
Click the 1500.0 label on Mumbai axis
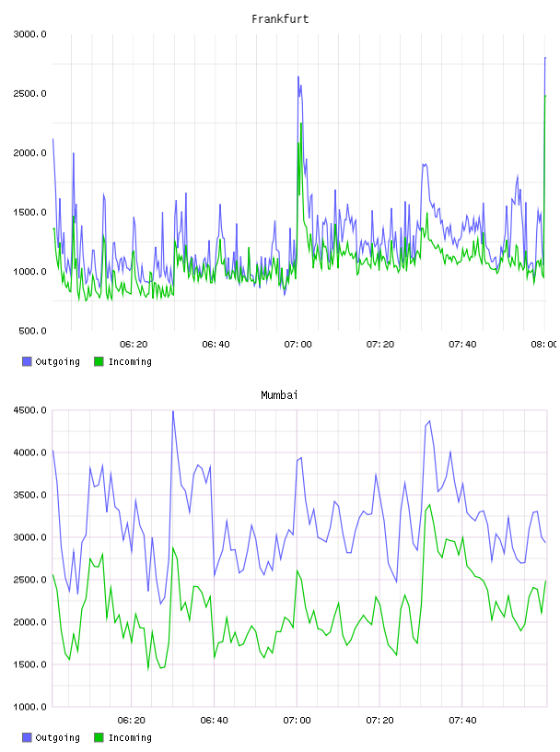pyautogui.click(x=29, y=664)
